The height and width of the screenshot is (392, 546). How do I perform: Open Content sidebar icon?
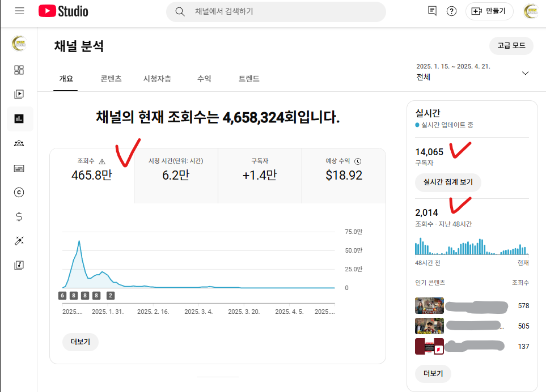(x=19, y=94)
